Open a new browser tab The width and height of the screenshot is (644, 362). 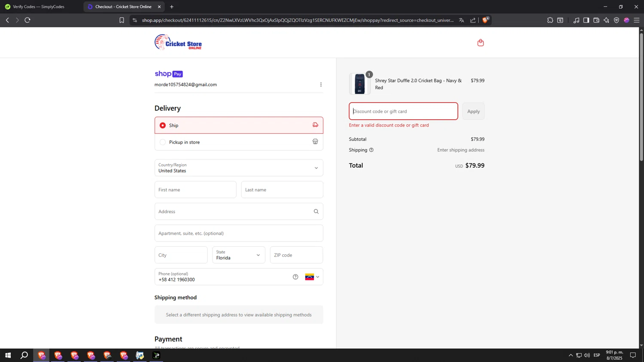pyautogui.click(x=172, y=6)
